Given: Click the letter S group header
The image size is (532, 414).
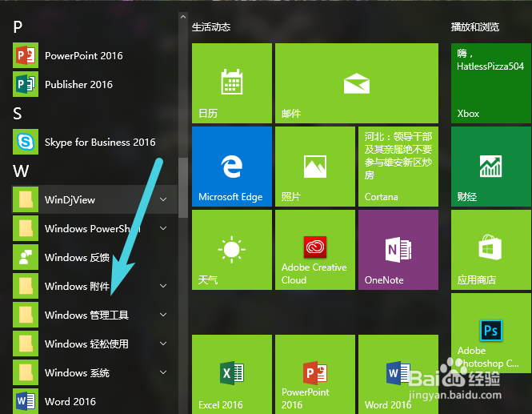Looking at the screenshot, I should tap(18, 113).
